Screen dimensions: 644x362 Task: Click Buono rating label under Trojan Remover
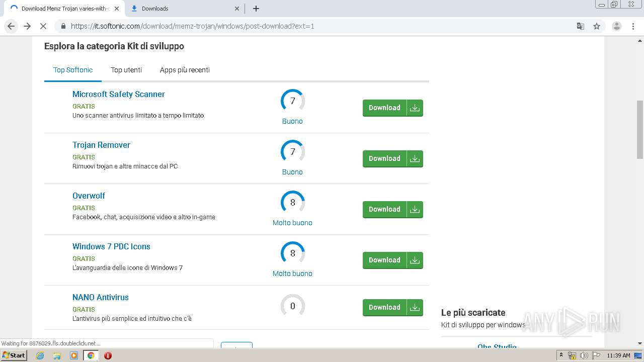pos(292,172)
